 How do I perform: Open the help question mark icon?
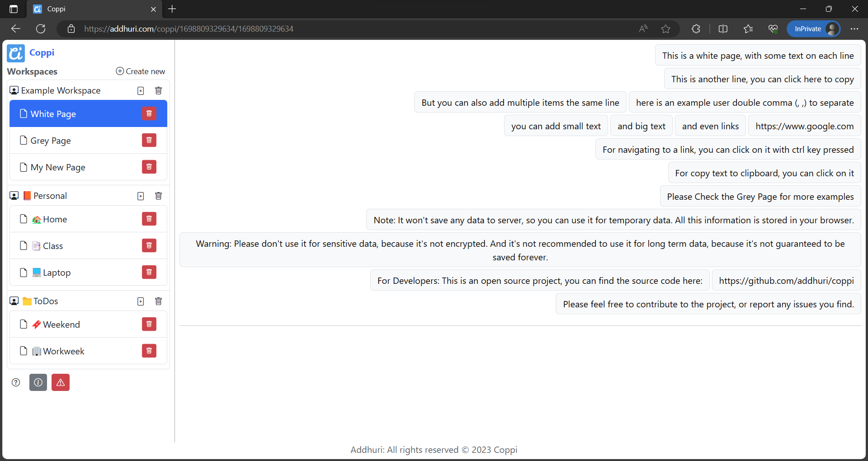click(16, 382)
